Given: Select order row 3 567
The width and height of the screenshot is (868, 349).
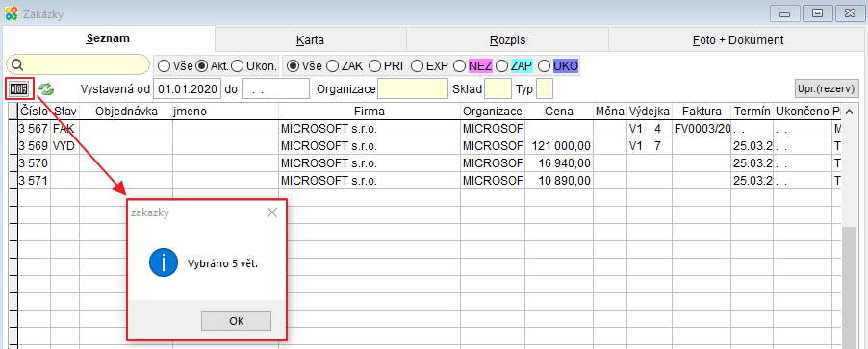Looking at the screenshot, I should [x=425, y=128].
